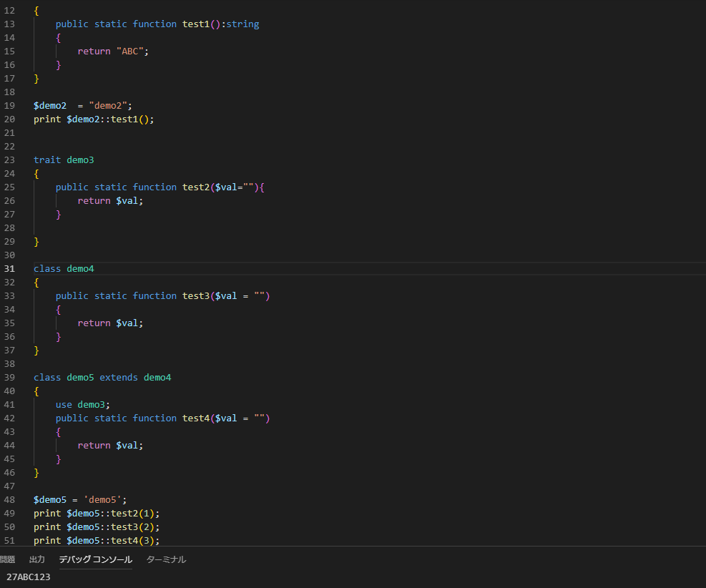Click the print $demo2::test1(); line
Viewport: 706px width, 588px height.
(94, 119)
